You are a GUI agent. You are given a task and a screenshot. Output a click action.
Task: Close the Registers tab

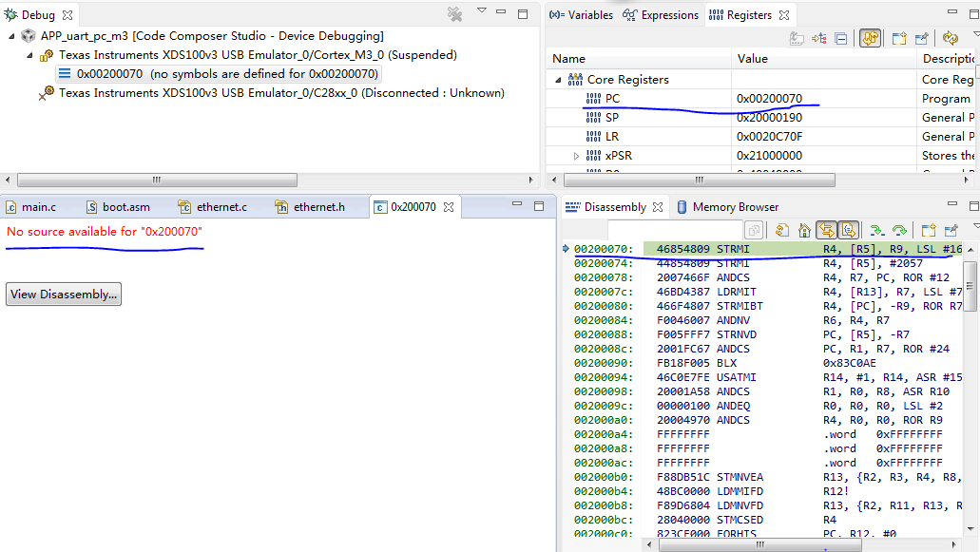pyautogui.click(x=784, y=15)
